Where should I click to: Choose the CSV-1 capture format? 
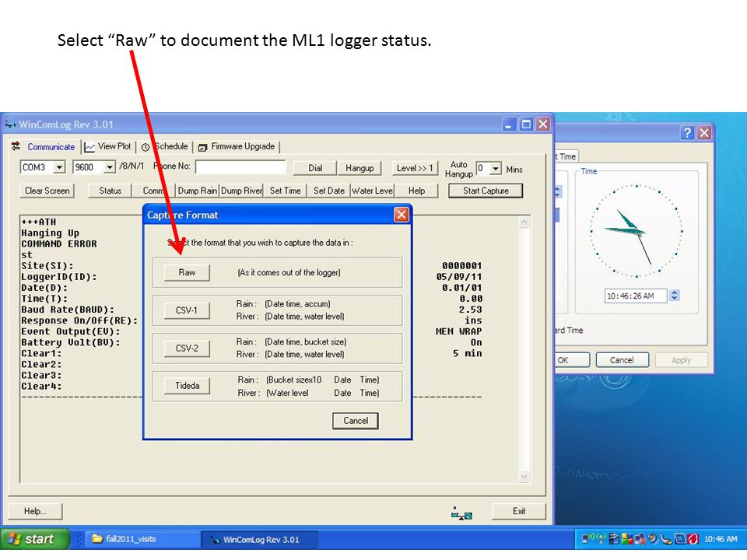pyautogui.click(x=187, y=310)
